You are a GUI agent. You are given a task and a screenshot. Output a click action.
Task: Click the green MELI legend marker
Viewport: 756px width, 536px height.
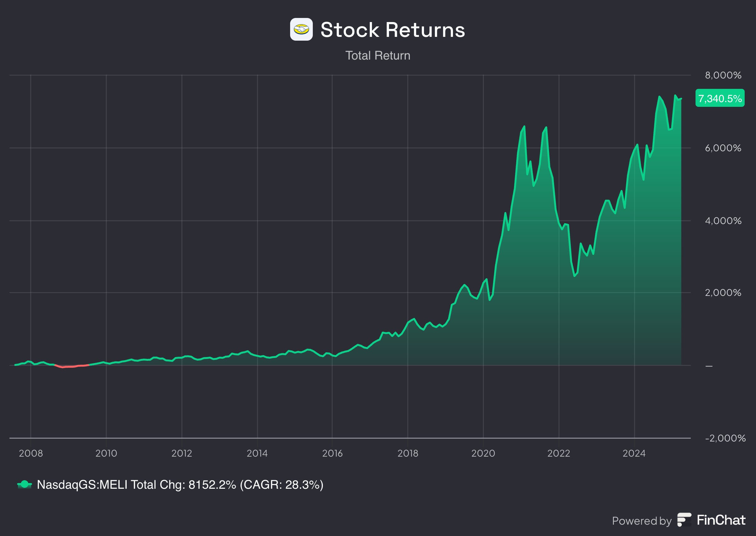coord(24,485)
